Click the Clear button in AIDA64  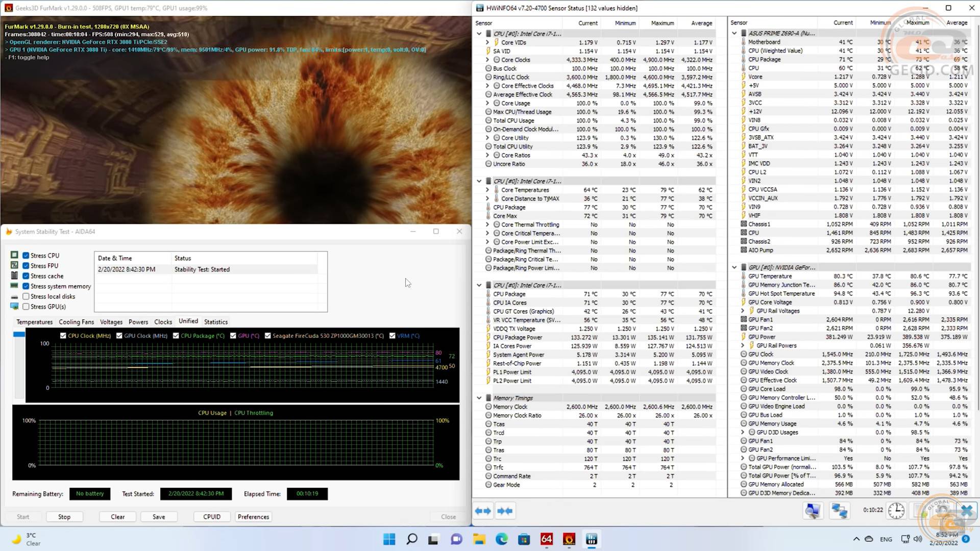tap(118, 517)
